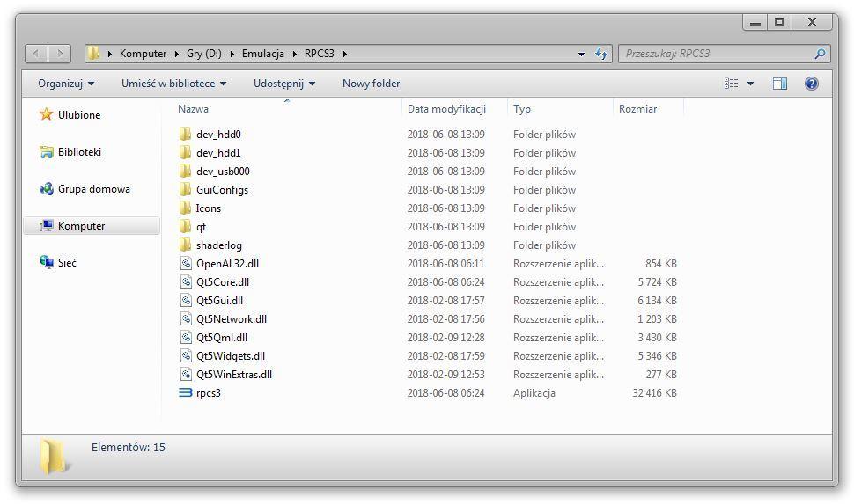The image size is (854, 504).
Task: Select the GuiConfigs folder icon
Action: pyautogui.click(x=186, y=189)
